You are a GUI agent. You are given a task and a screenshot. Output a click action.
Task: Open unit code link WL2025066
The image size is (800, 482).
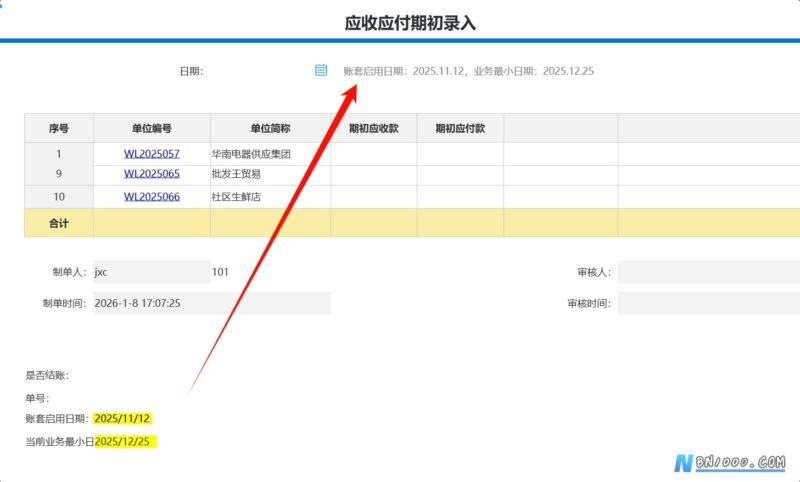pyautogui.click(x=152, y=196)
